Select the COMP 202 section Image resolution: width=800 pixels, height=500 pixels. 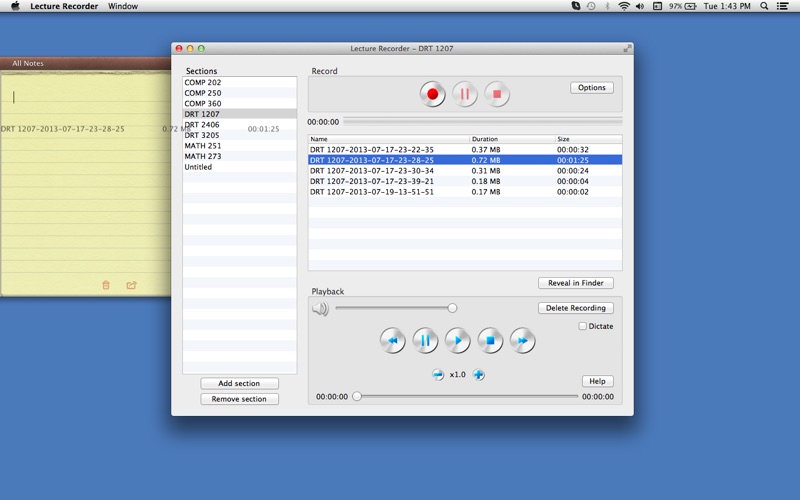tap(239, 82)
